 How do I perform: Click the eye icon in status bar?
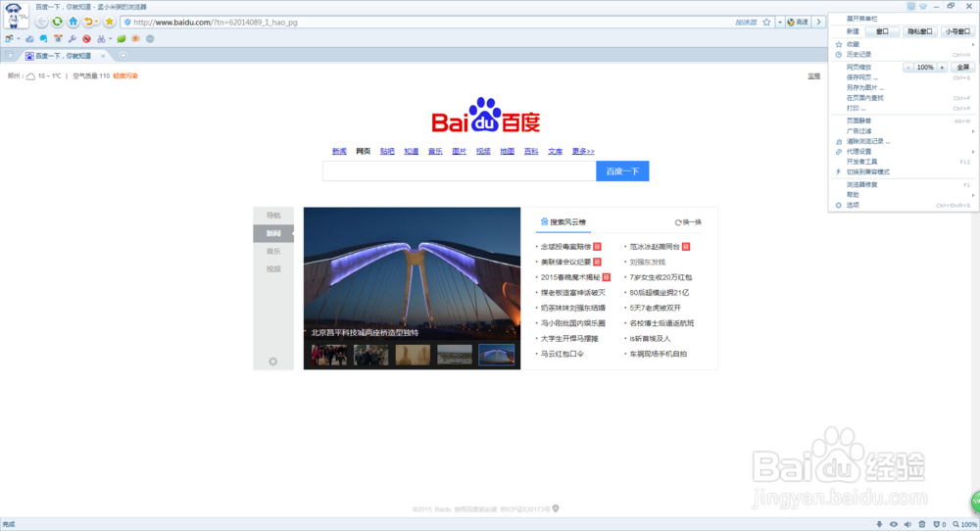coord(894,524)
